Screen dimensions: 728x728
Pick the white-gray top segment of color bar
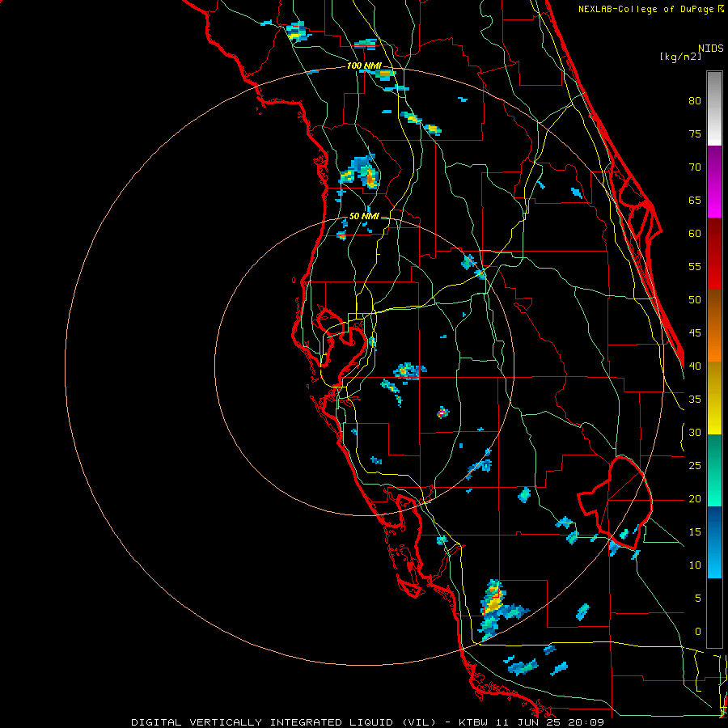click(714, 108)
